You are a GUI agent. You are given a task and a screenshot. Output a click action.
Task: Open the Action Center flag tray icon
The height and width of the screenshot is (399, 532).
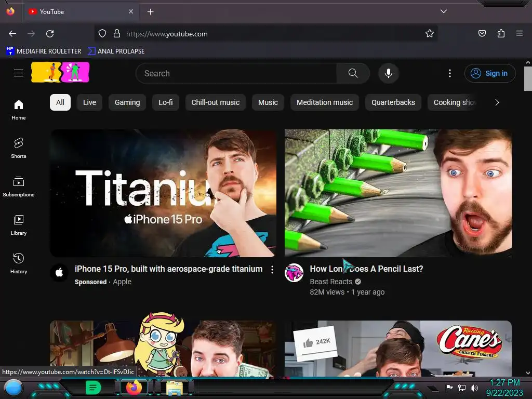[x=449, y=388]
